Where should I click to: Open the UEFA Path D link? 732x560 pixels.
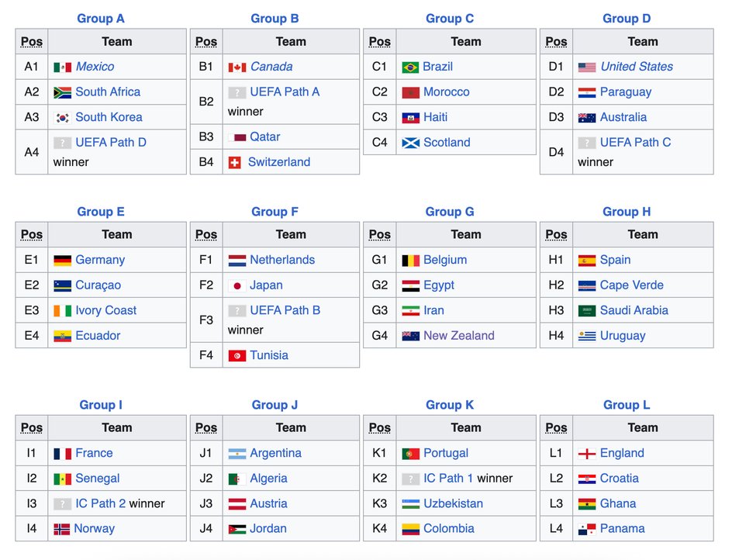pos(111,143)
